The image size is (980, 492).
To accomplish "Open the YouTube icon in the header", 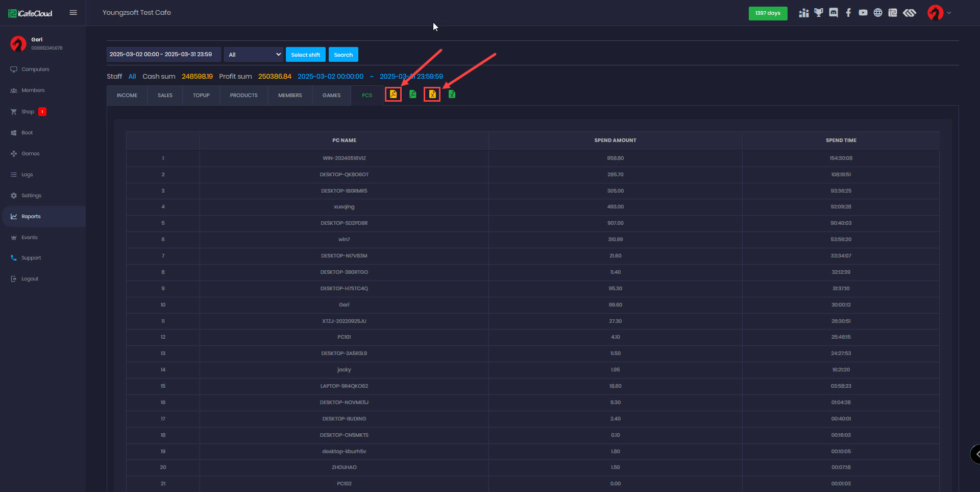I will click(x=863, y=13).
